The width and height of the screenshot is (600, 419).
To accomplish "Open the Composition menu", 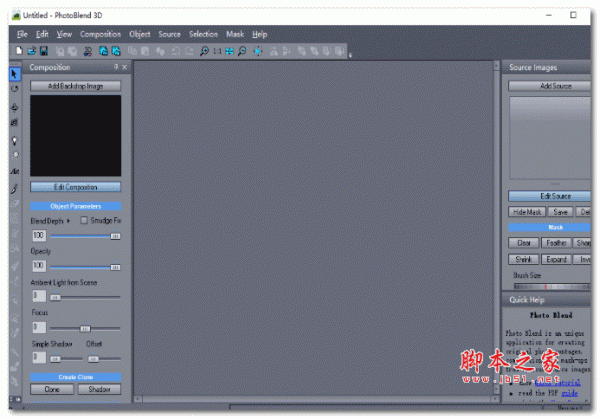I will (x=100, y=34).
